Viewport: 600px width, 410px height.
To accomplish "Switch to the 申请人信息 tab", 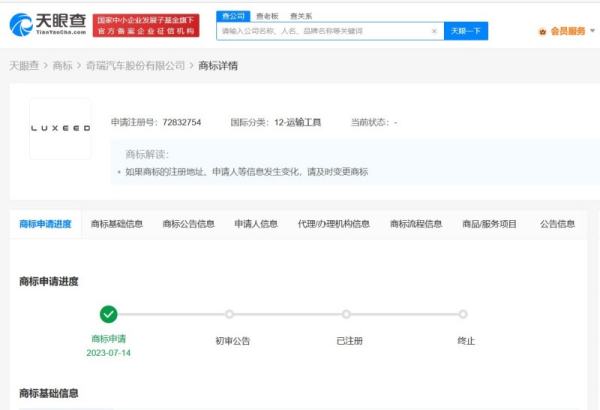I will point(256,224).
